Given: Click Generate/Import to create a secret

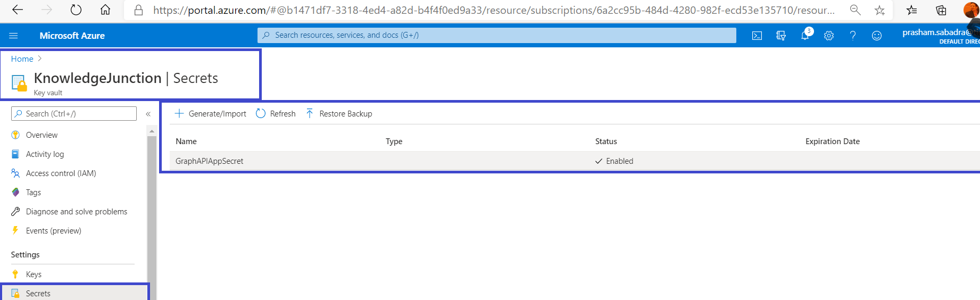Looking at the screenshot, I should coord(211,114).
